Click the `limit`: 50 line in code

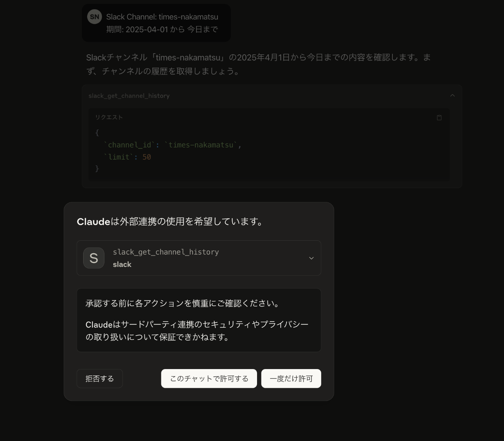pyautogui.click(x=127, y=157)
